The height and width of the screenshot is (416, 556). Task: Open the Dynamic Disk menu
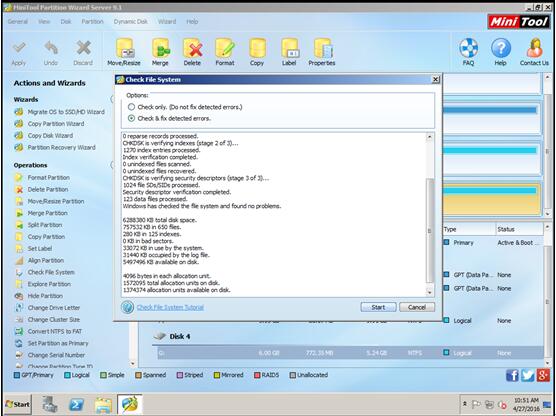coord(130,22)
